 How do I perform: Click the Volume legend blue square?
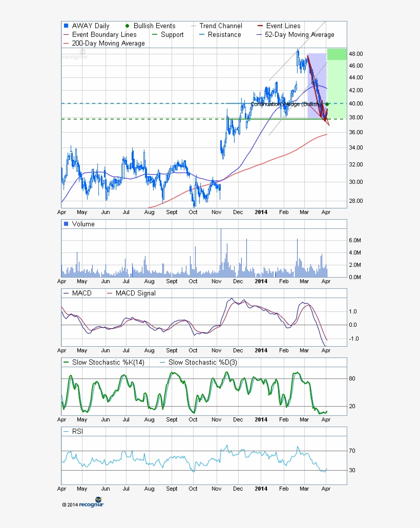(66, 224)
